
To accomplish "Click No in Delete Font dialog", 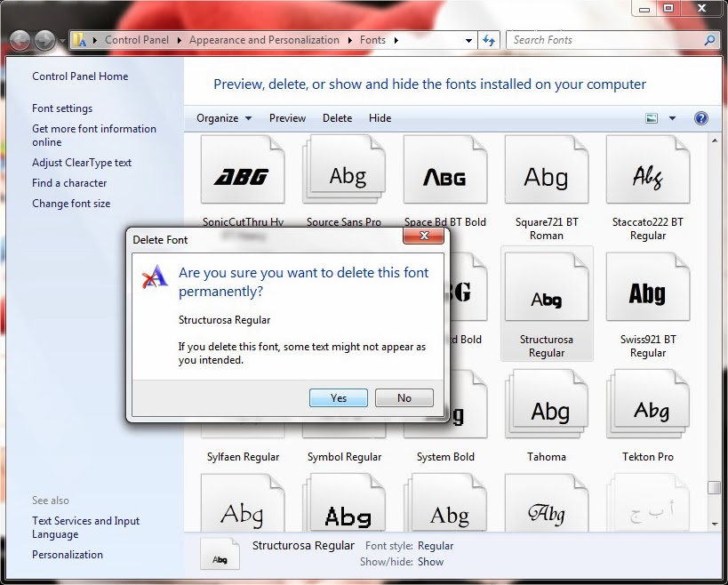I will pyautogui.click(x=404, y=398).
